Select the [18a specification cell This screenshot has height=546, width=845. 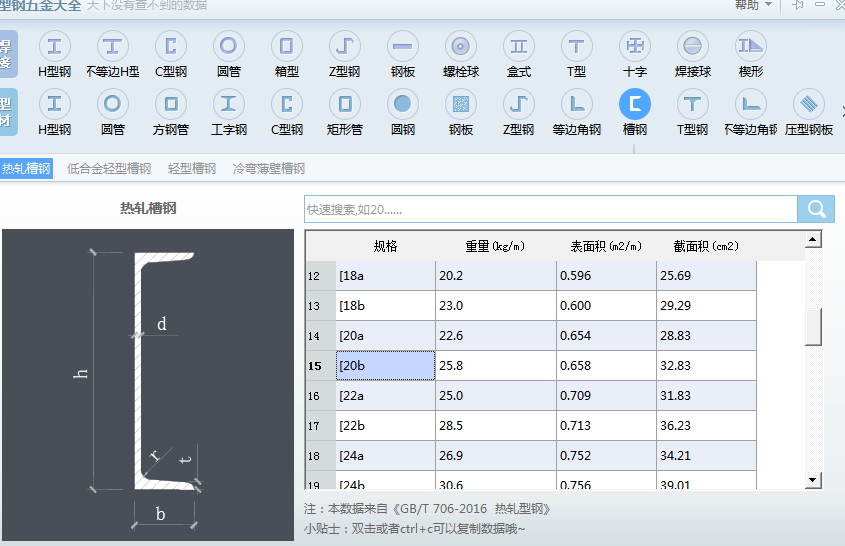[385, 276]
